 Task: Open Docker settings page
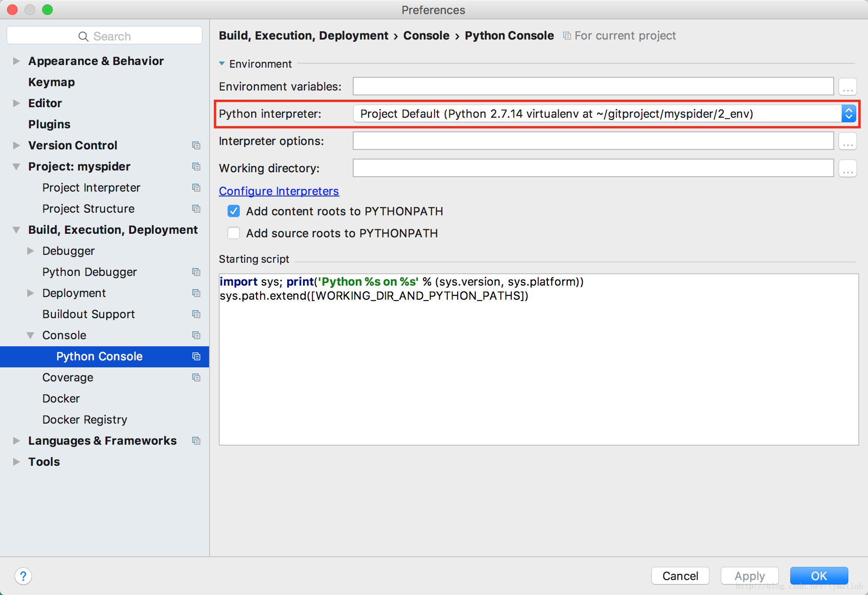tap(61, 399)
